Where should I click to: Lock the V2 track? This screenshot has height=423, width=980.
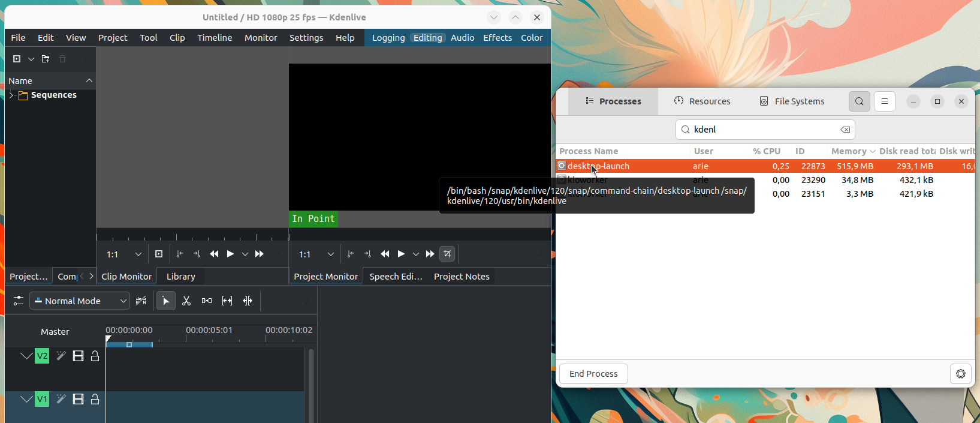(x=95, y=356)
